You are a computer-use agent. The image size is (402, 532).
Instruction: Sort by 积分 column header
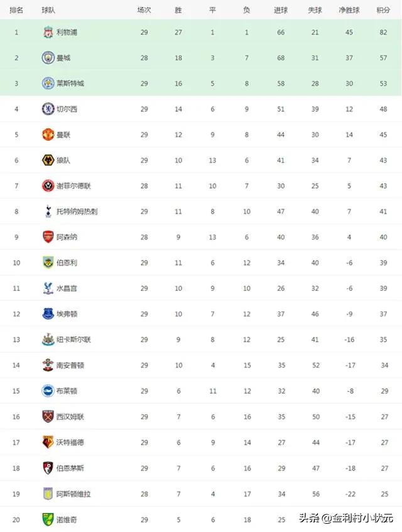[383, 10]
